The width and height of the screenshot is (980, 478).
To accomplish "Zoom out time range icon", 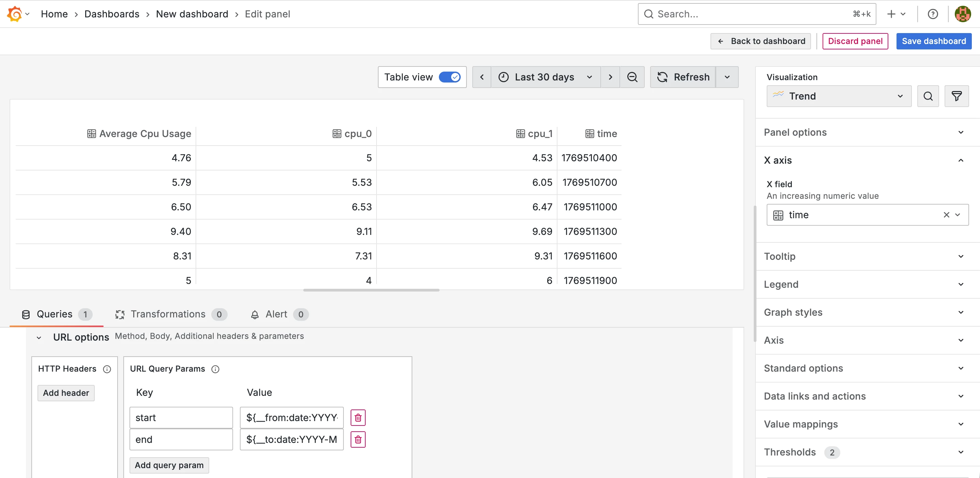I will click(x=632, y=77).
